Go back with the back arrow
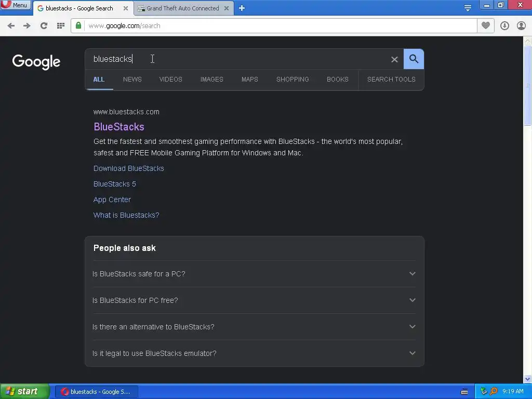 11,26
